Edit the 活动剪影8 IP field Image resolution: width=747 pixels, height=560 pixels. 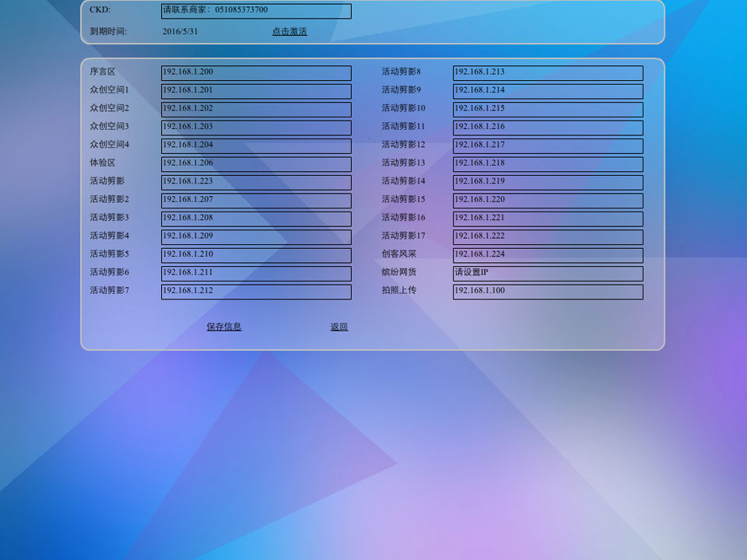click(548, 73)
